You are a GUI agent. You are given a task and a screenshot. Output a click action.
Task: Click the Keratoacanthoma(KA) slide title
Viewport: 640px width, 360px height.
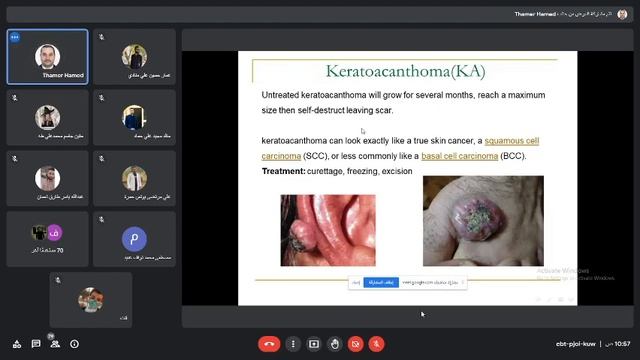coord(405,71)
